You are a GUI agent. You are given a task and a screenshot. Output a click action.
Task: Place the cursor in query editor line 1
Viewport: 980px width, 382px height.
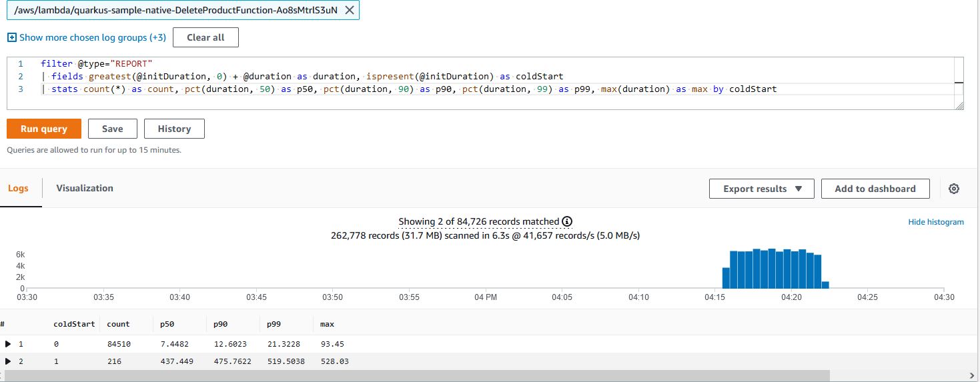click(97, 64)
